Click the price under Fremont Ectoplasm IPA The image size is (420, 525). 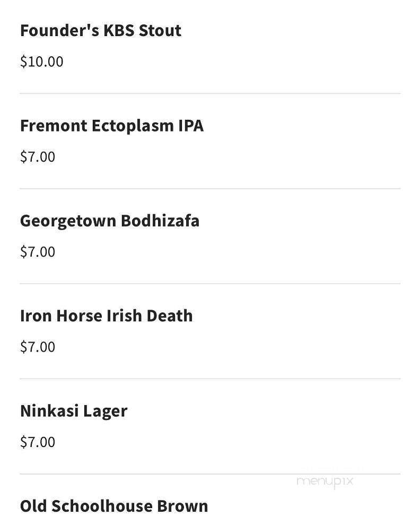tap(38, 157)
